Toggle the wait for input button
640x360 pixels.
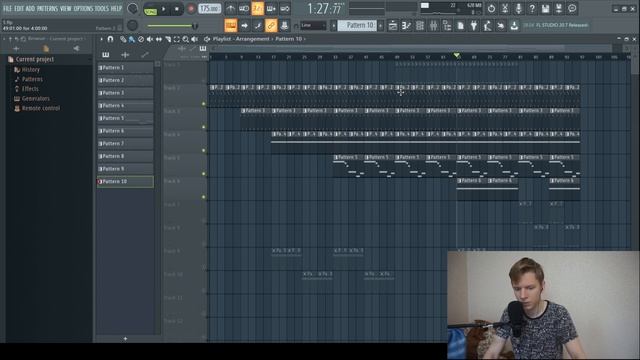point(244,8)
